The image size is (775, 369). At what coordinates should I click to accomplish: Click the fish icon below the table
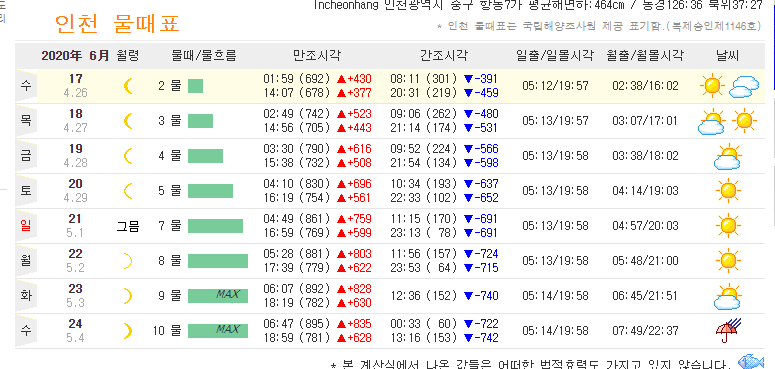pos(751,362)
